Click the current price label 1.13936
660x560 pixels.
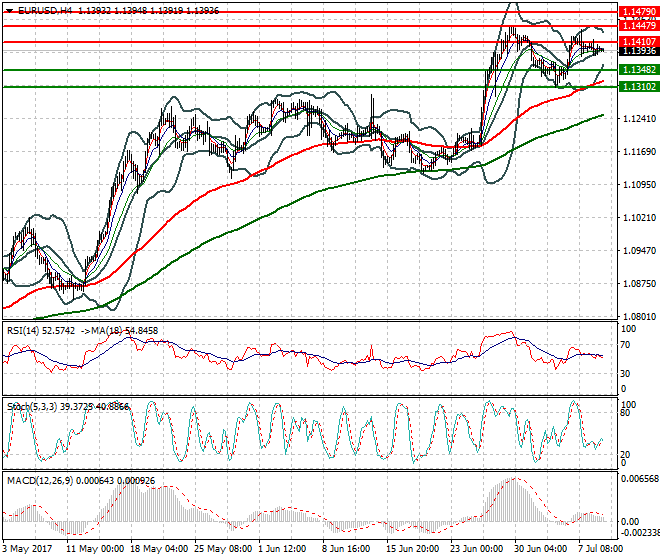[x=639, y=51]
